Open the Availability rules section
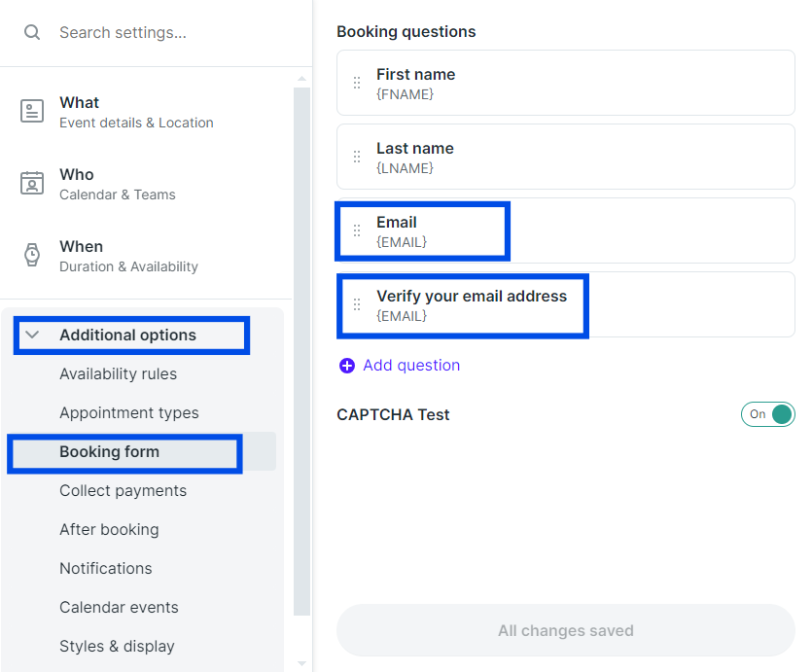The image size is (812, 672). [x=118, y=373]
